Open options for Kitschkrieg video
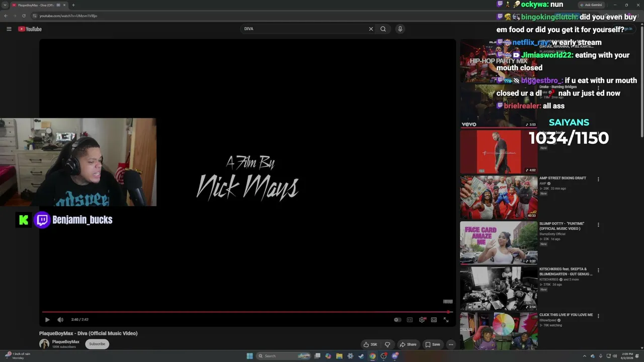This screenshot has height=362, width=644. (x=598, y=270)
